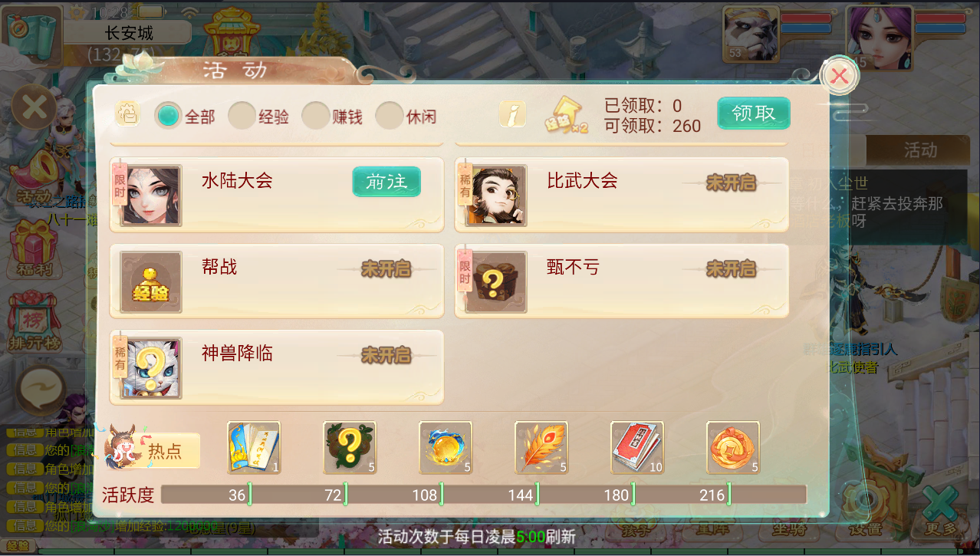The width and height of the screenshot is (980, 556).
Task: Click the yellow info icon
Action: pyautogui.click(x=512, y=114)
